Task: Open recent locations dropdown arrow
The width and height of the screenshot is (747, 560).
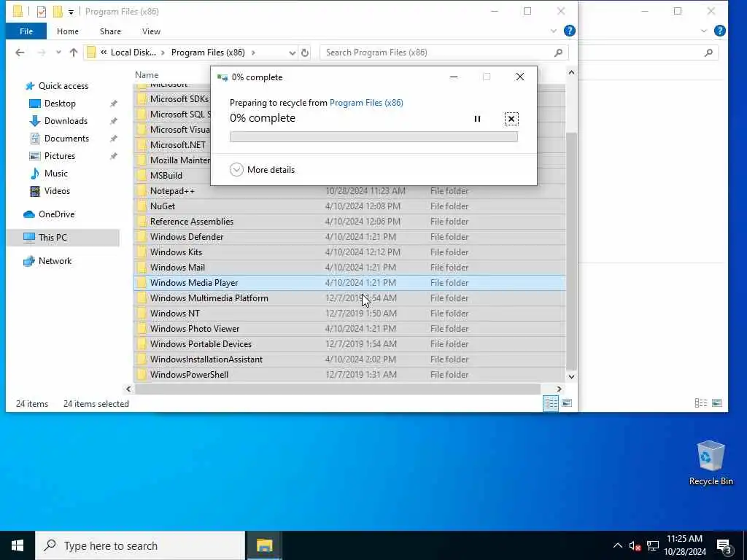Action: pyautogui.click(x=58, y=52)
